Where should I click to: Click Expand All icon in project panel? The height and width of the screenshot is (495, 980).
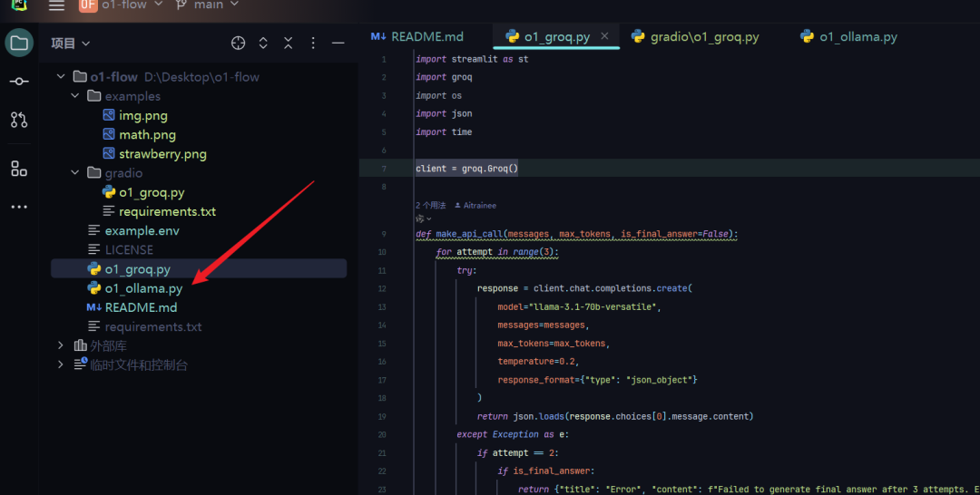263,44
